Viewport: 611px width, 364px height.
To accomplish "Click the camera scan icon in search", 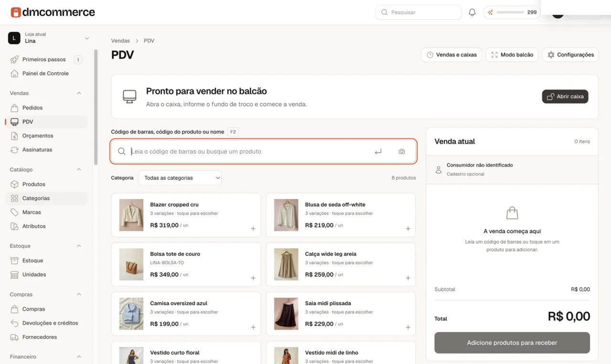I will [401, 152].
